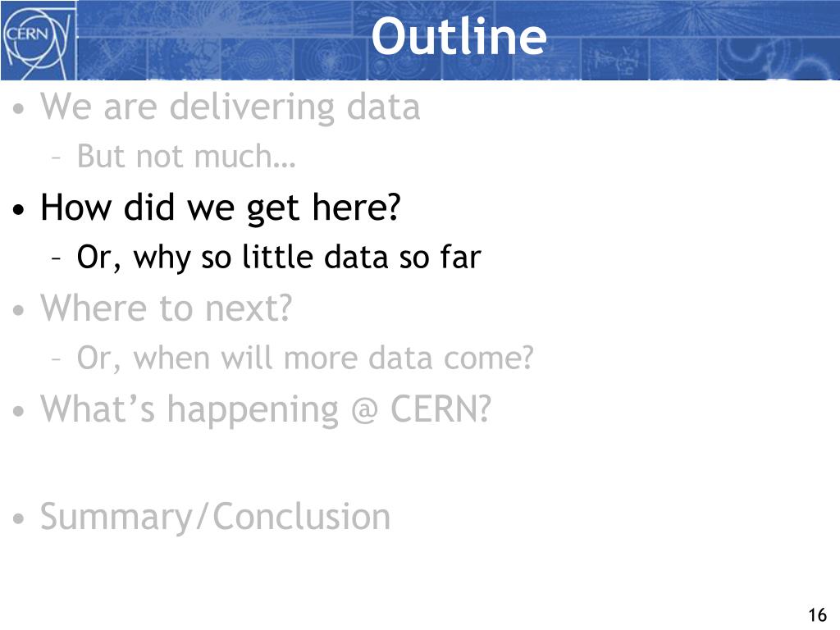Click the bullet dot before "What's happening"
The height and width of the screenshot is (630, 840).
tap(19, 412)
